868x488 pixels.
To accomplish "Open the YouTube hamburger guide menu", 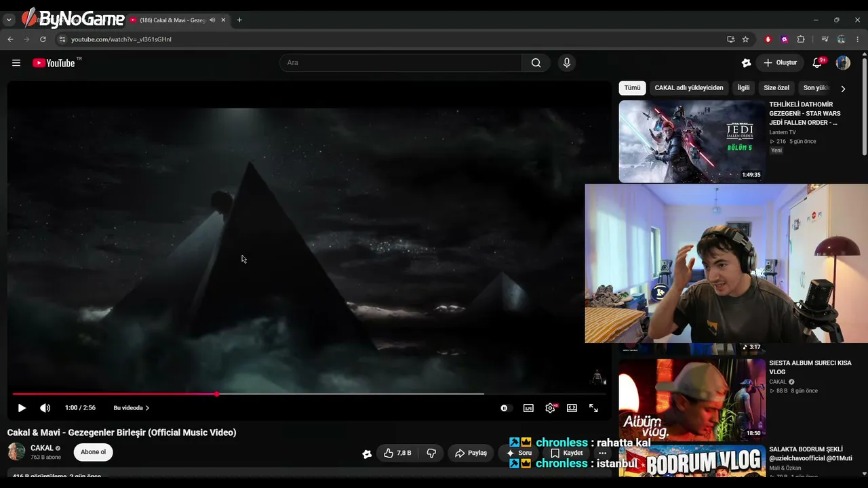I will (16, 63).
